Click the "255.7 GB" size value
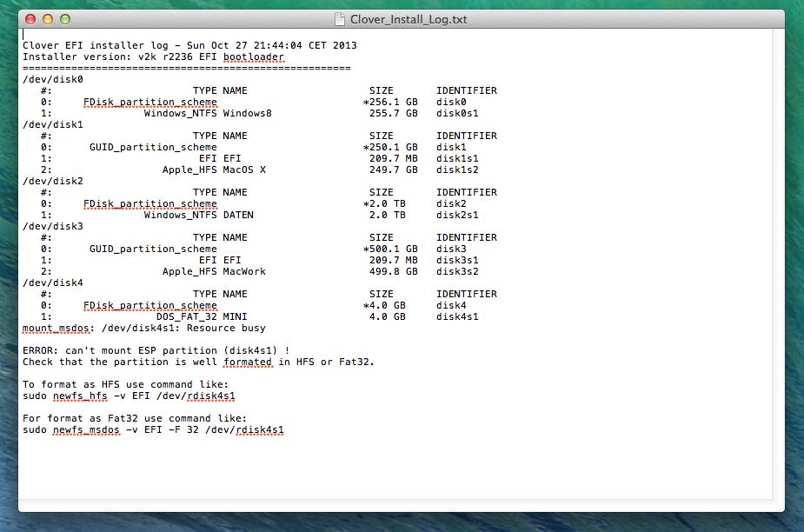The height and width of the screenshot is (532, 804). [393, 113]
